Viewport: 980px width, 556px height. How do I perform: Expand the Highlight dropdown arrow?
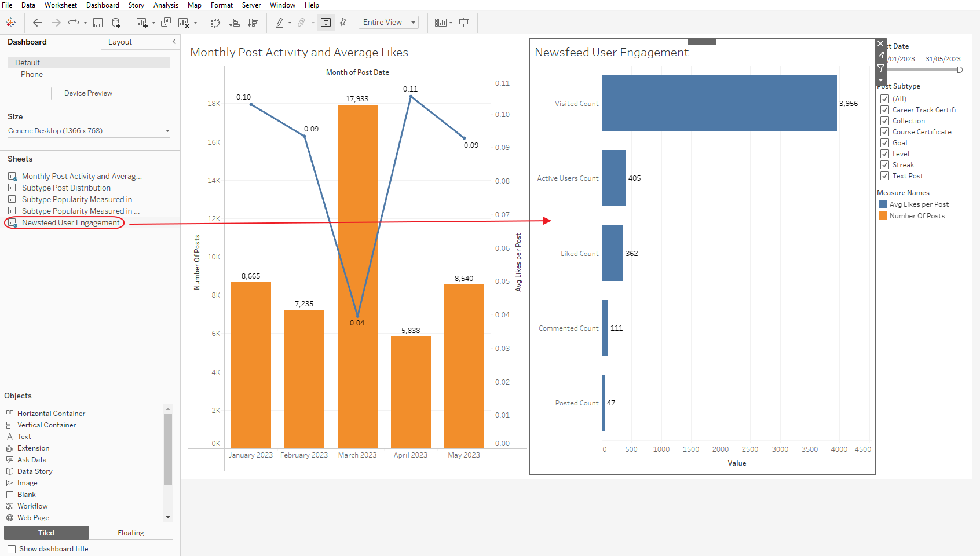[290, 23]
